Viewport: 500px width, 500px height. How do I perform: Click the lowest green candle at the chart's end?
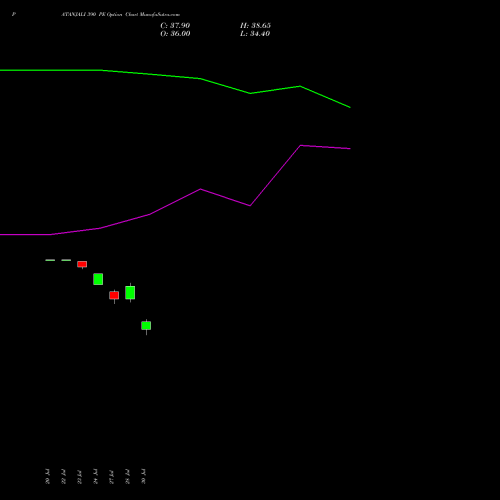point(146,326)
